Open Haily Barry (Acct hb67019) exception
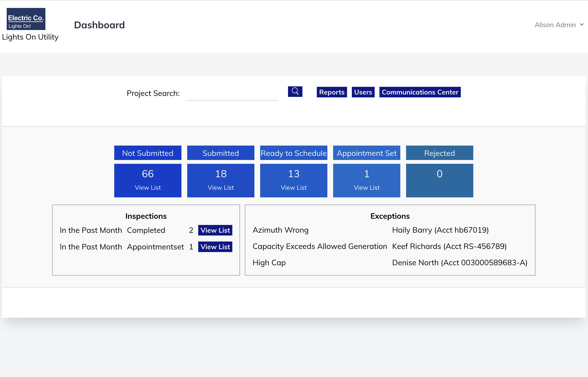Viewport: 588px width, 377px height. point(440,230)
